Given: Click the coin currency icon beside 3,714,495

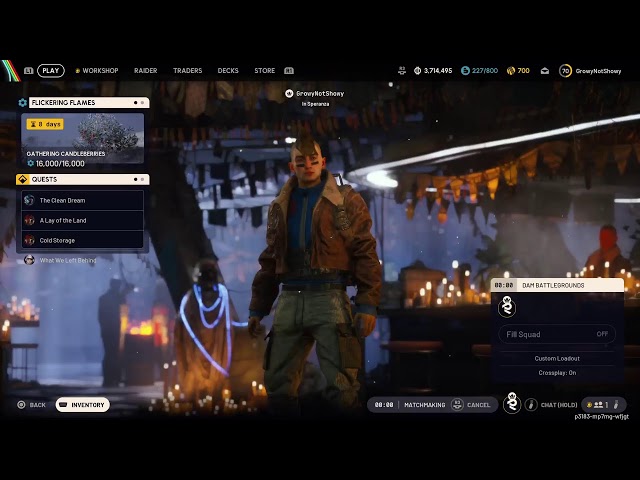Looking at the screenshot, I should point(417,71).
